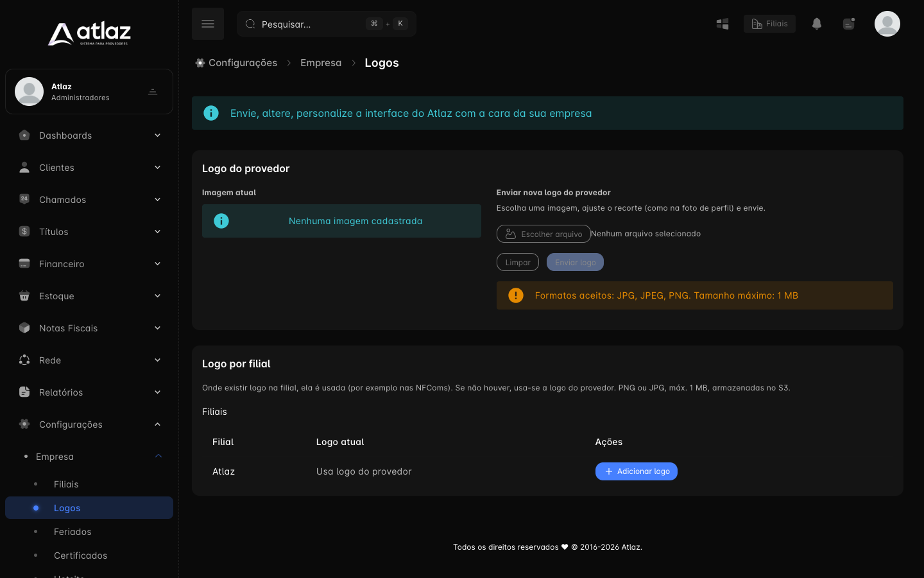Click the Windows logo icon in the header

point(723,24)
